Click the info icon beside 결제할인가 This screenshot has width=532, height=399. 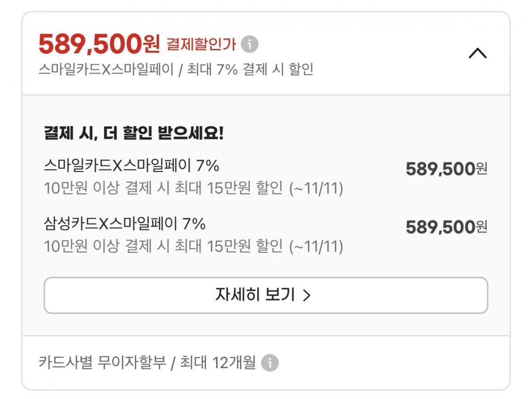tap(250, 44)
